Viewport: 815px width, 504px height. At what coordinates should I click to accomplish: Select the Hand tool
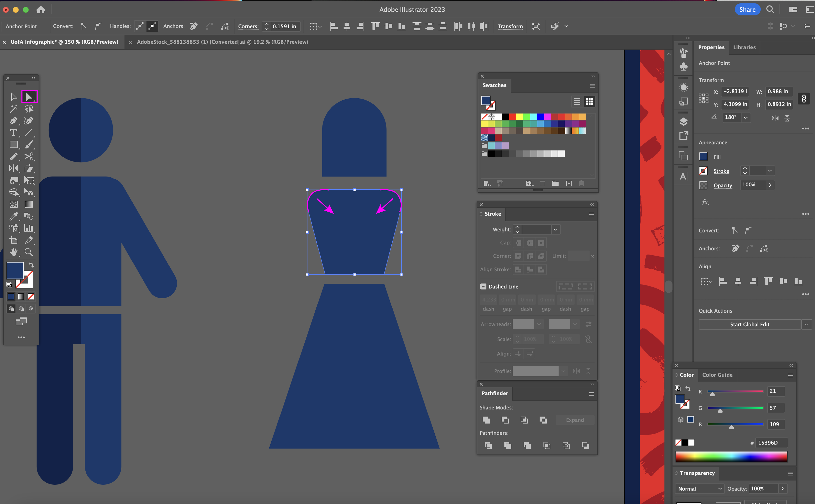13,252
